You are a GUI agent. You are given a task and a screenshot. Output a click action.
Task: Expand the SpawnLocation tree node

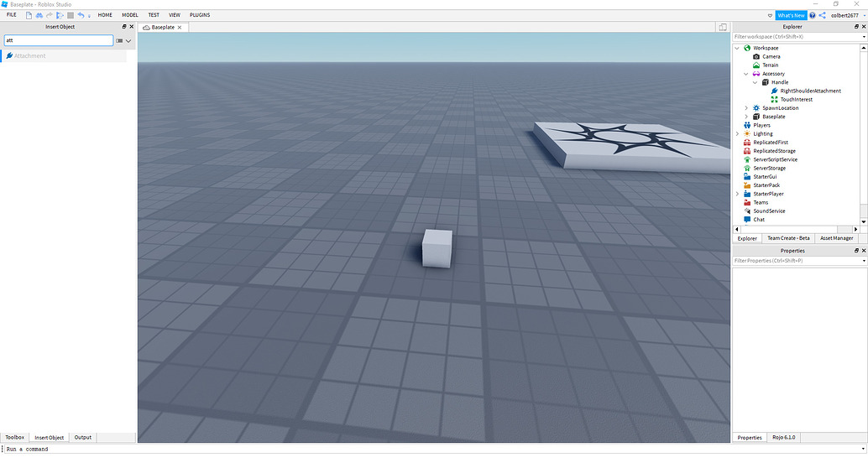click(745, 108)
